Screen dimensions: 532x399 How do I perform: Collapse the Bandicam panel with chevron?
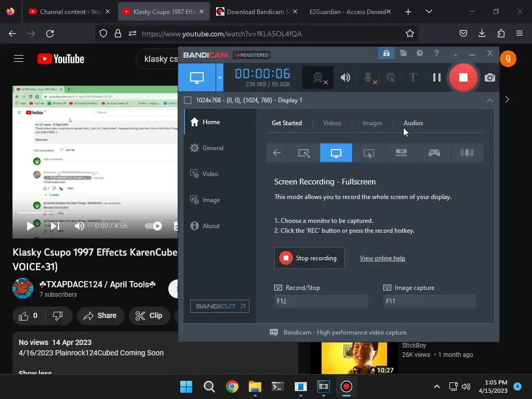(x=489, y=100)
